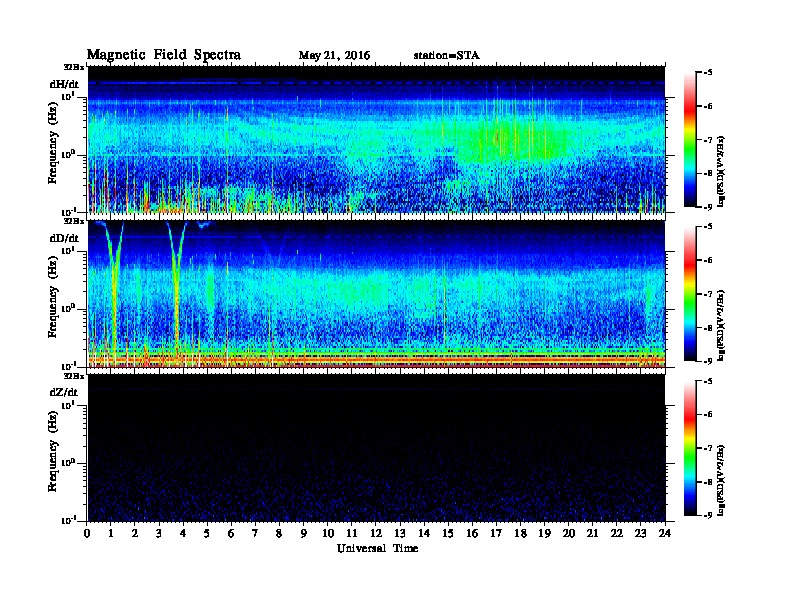Click hour tick label "4" on time axis

click(x=183, y=534)
